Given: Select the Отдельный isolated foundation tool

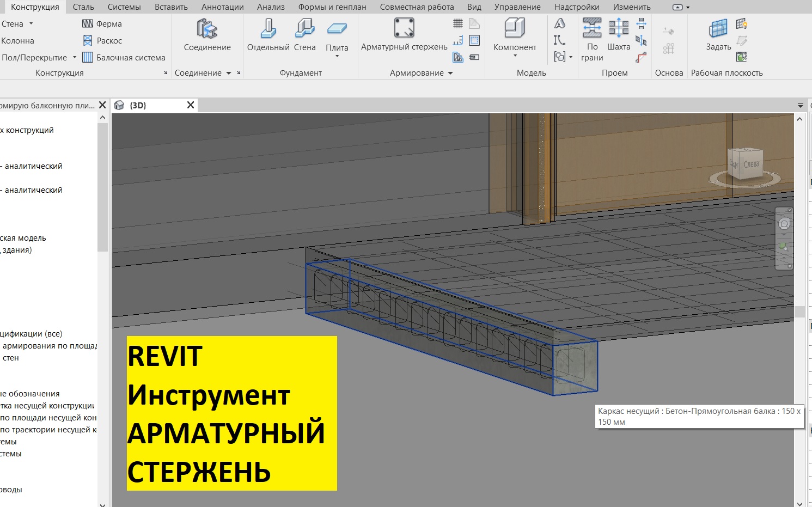Looking at the screenshot, I should pos(268,35).
